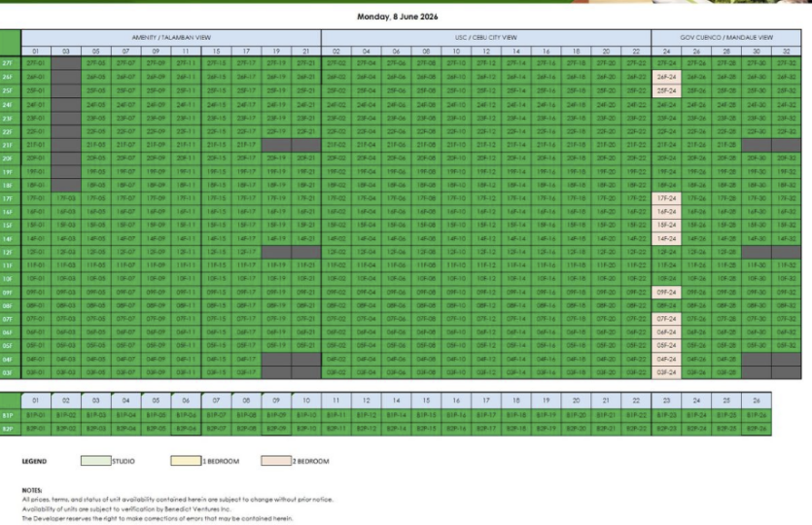This screenshot has height=525, width=812.
Task: Click the Studio legend color swatch
Action: click(x=96, y=460)
